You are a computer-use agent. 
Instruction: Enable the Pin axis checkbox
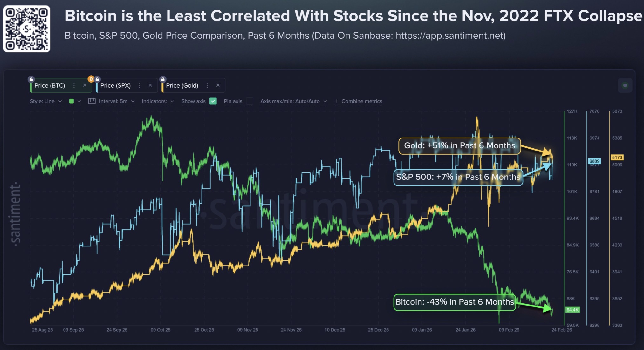[250, 101]
